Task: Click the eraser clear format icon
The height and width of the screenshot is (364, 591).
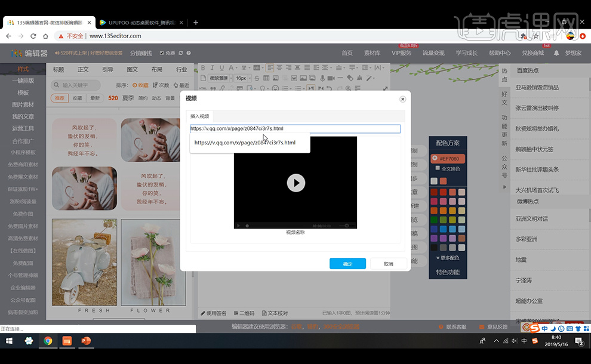Action: tap(350, 78)
